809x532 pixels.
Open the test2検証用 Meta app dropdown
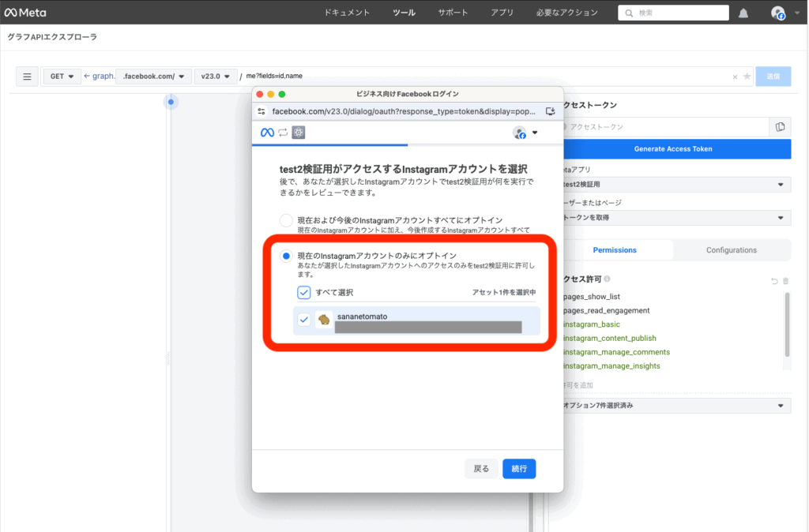pyautogui.click(x=676, y=185)
